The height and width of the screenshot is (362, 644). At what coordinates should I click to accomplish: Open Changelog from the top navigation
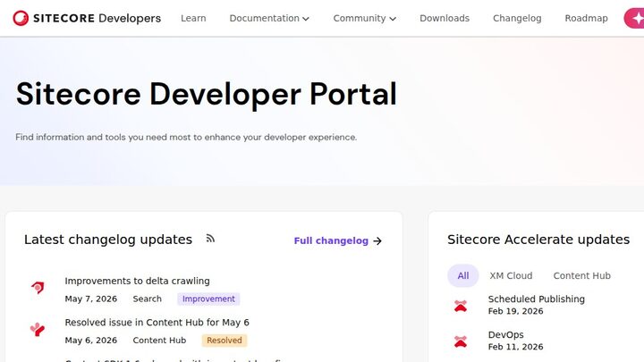[x=517, y=19]
